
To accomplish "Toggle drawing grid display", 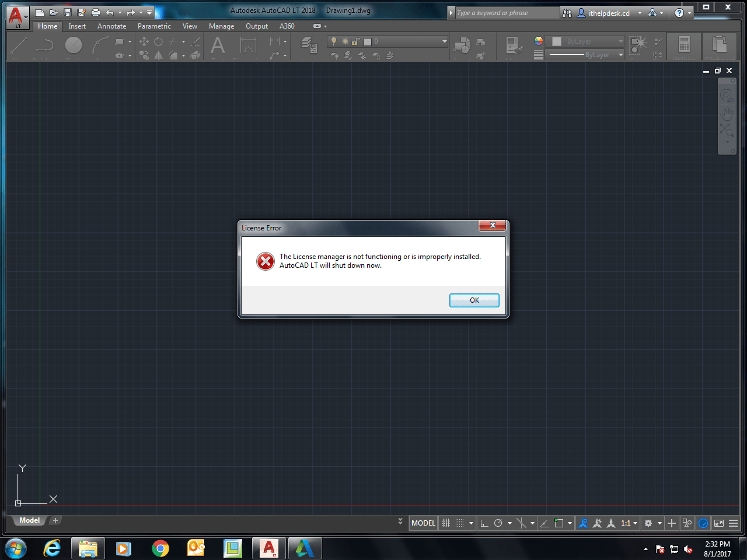I will tap(446, 523).
